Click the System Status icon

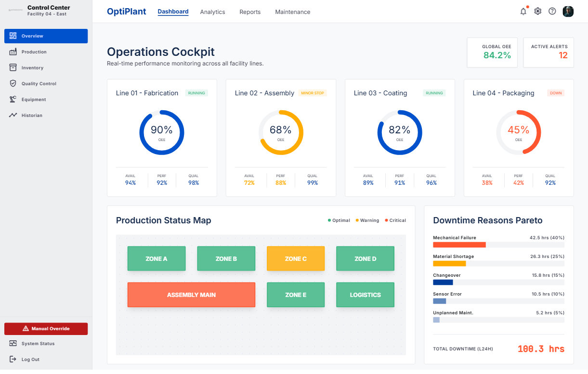tap(13, 343)
